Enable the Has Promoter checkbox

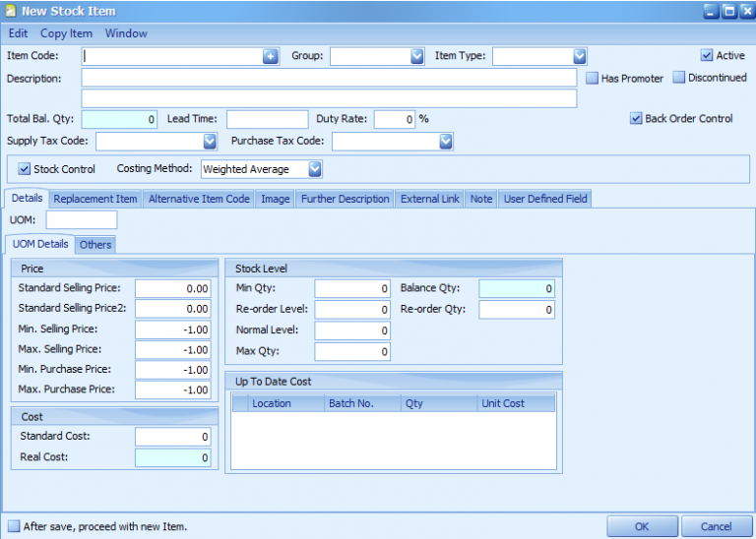(x=593, y=79)
